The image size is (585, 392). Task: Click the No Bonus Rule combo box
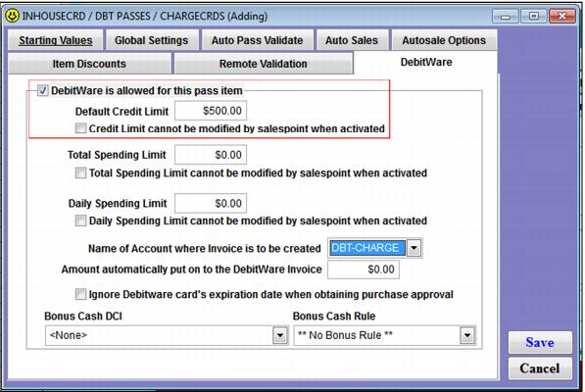pyautogui.click(x=385, y=335)
